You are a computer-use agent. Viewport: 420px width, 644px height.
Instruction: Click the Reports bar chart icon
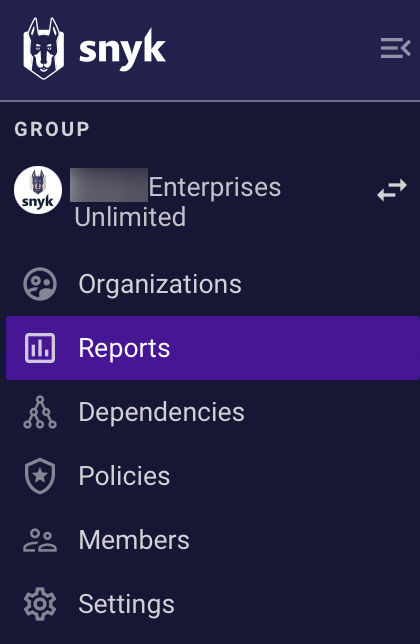click(x=40, y=348)
